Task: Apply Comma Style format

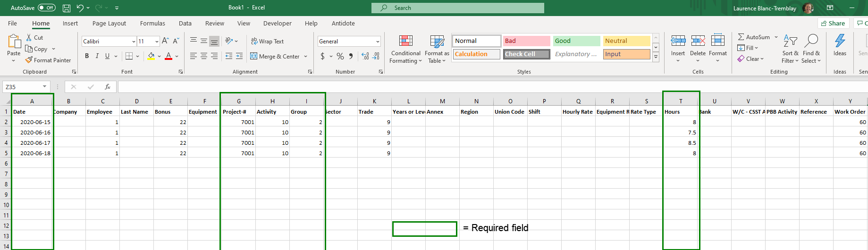Action: pos(351,56)
